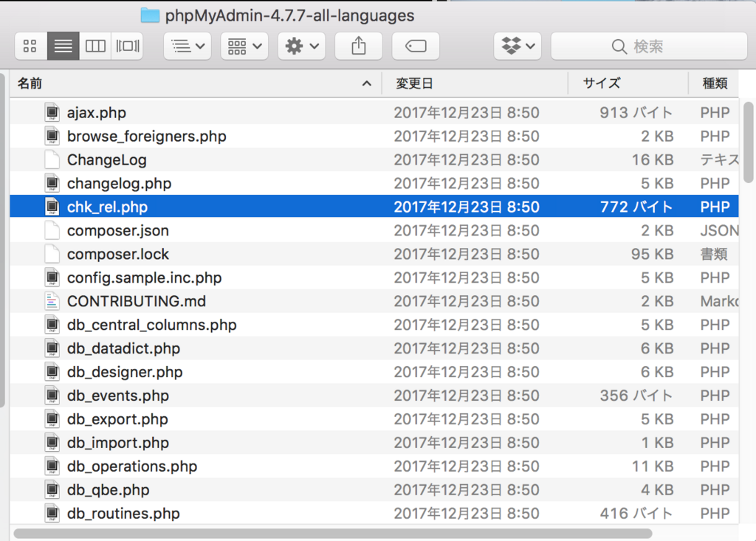756x541 pixels.
Task: Click the 95 KB size of composer.lock
Action: (653, 254)
